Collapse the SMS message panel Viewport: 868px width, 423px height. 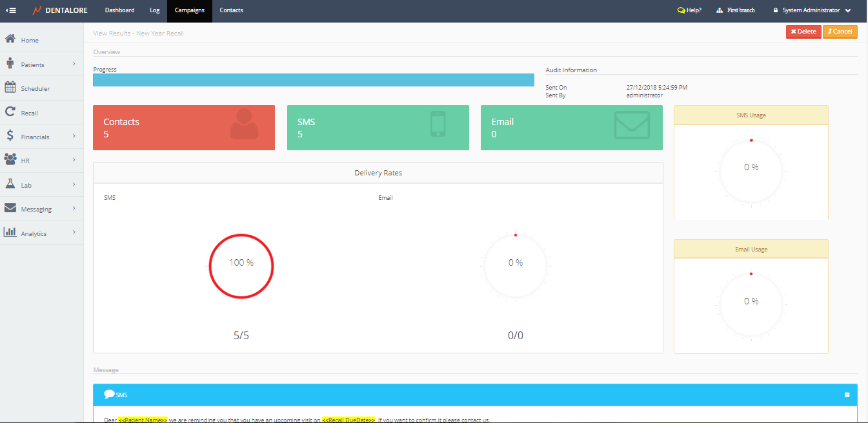(847, 395)
